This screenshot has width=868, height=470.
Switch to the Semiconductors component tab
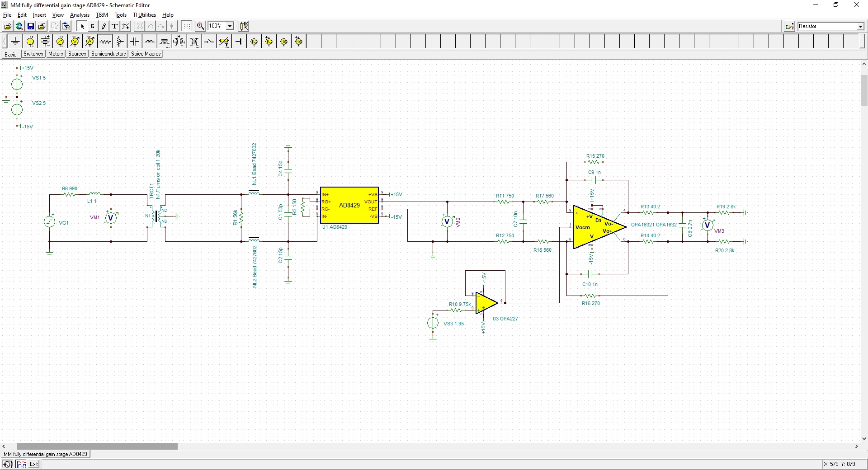pos(108,54)
